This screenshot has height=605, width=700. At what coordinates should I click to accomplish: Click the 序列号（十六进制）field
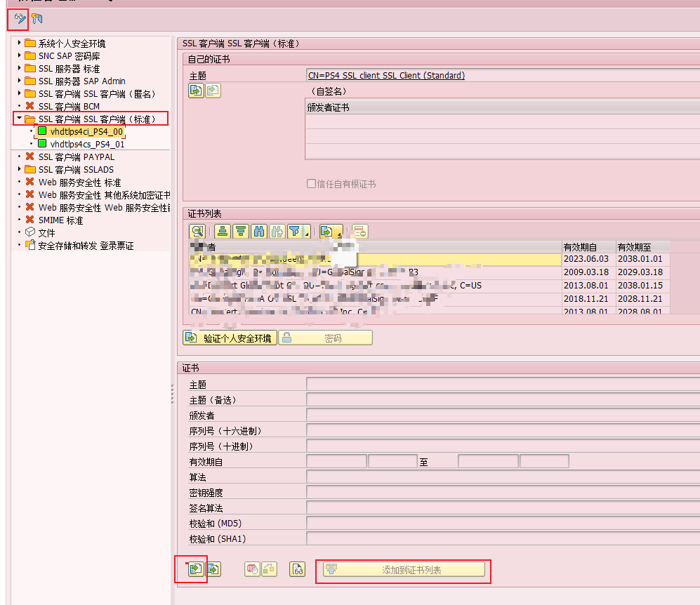[503, 430]
